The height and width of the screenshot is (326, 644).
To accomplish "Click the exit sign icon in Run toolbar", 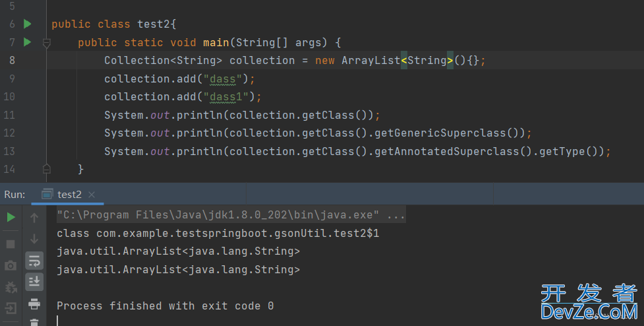I will (x=11, y=308).
